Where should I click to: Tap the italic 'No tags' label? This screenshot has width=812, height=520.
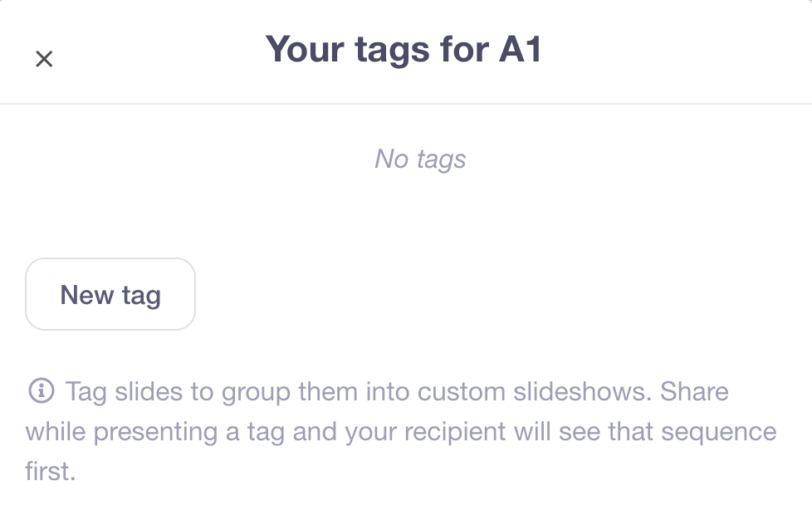(x=420, y=159)
